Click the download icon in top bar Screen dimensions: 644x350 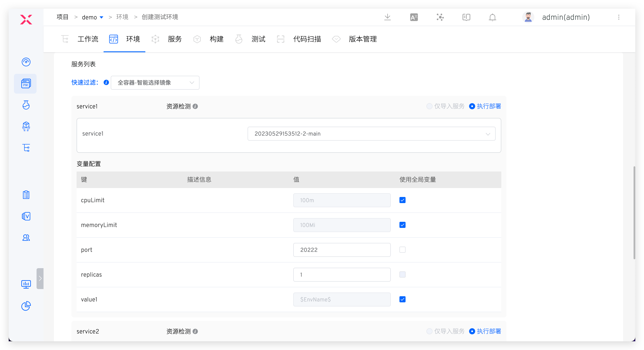click(x=387, y=17)
